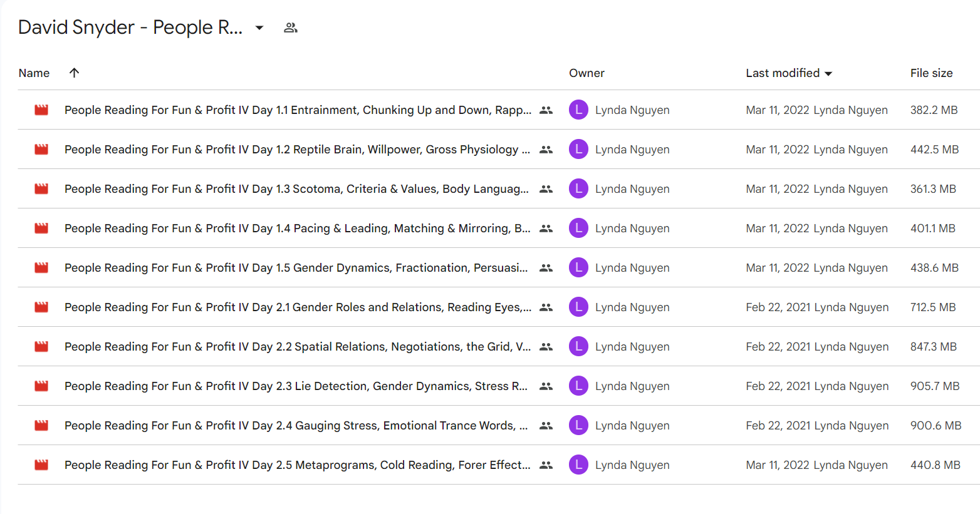Select file Day 2.4 Gauging Stress
The image size is (980, 514).
pos(298,426)
